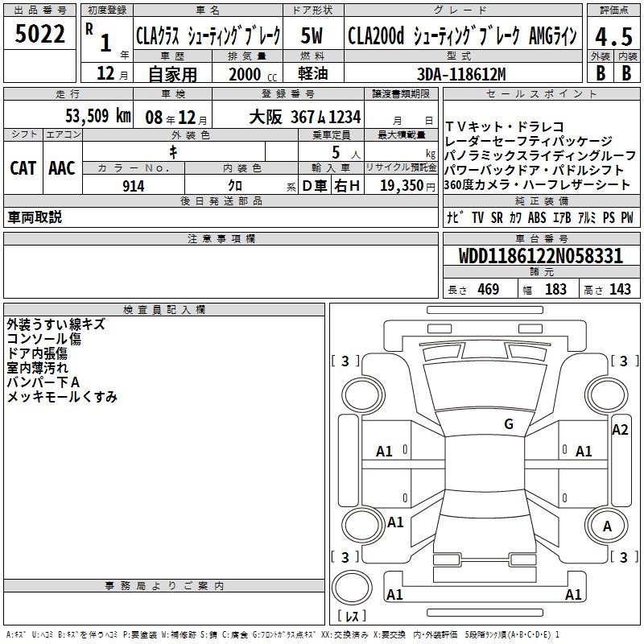Click sales point パワーバックドア・パドルシフト
The image size is (644, 644).
click(534, 170)
